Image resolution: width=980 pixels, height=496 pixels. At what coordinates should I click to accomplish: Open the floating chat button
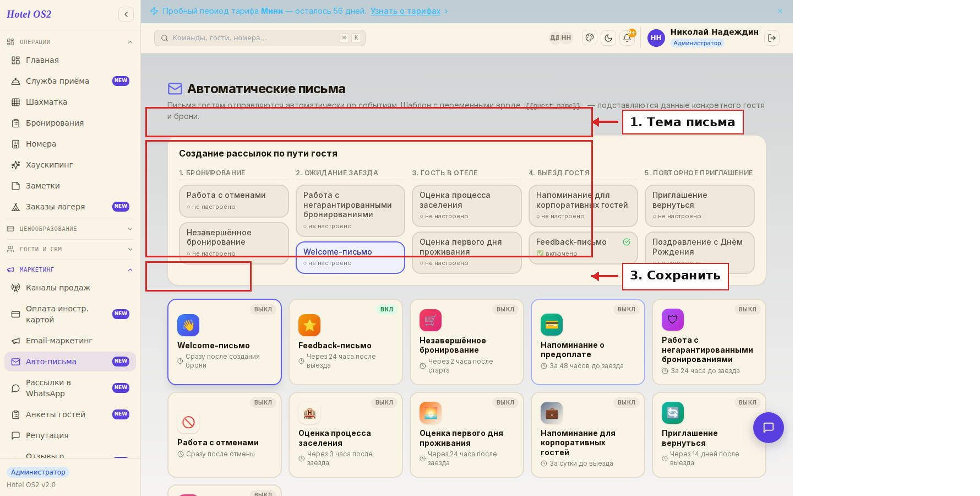(769, 428)
